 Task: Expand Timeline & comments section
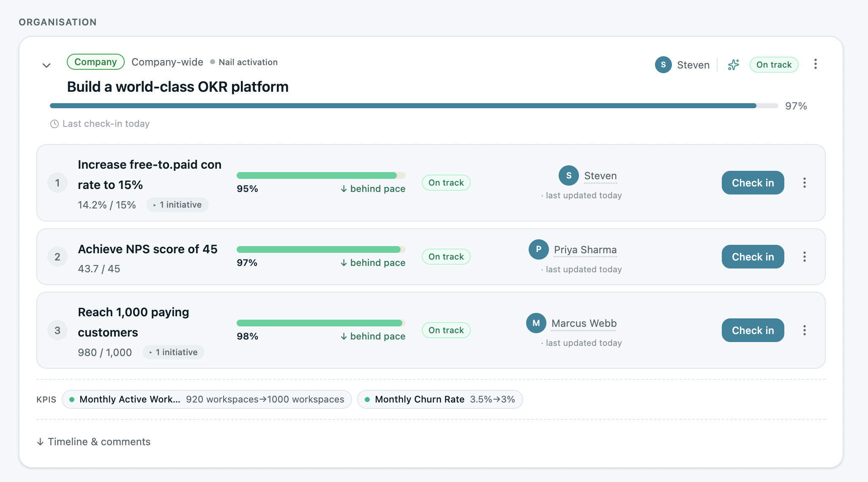[94, 441]
